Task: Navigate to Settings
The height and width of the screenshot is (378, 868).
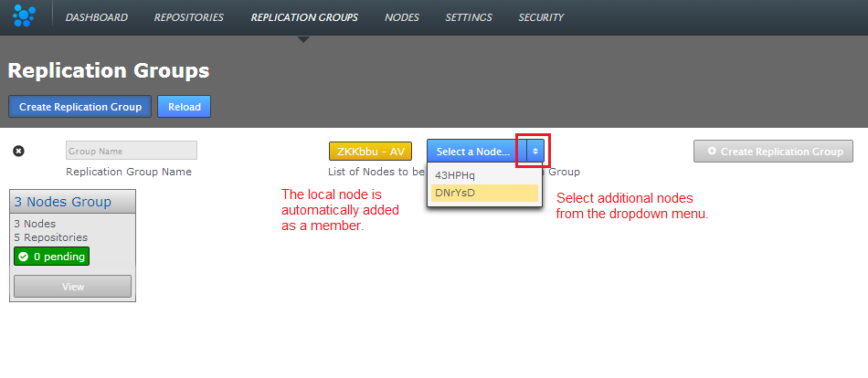Action: tap(469, 17)
